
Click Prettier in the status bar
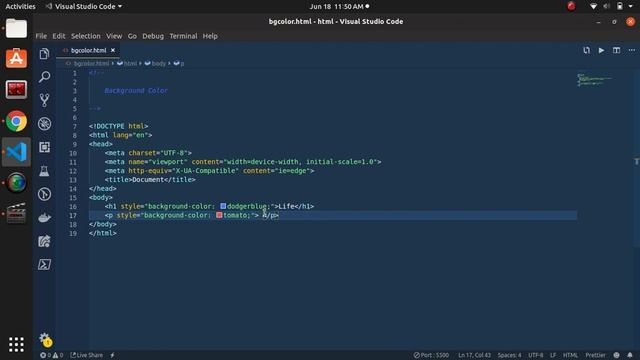[x=595, y=355]
